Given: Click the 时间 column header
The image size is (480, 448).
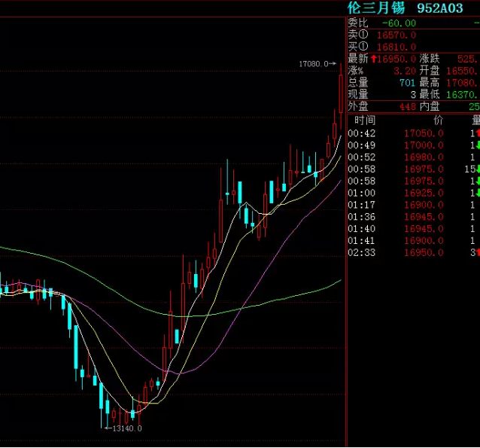Looking at the screenshot, I should click(366, 120).
